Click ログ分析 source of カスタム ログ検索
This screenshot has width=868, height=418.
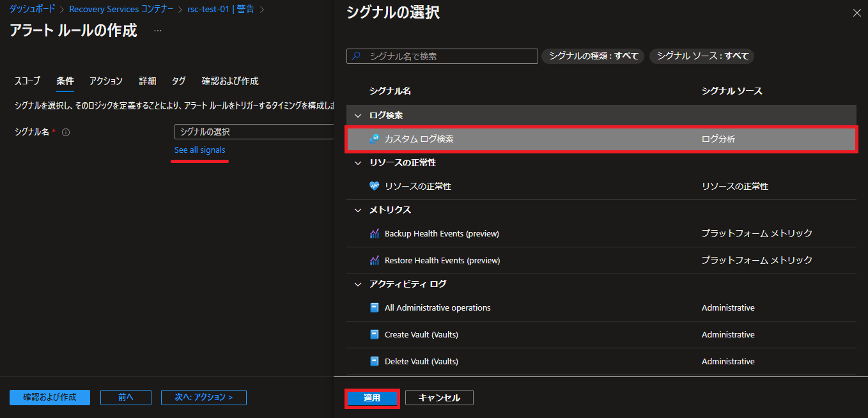[x=718, y=139]
